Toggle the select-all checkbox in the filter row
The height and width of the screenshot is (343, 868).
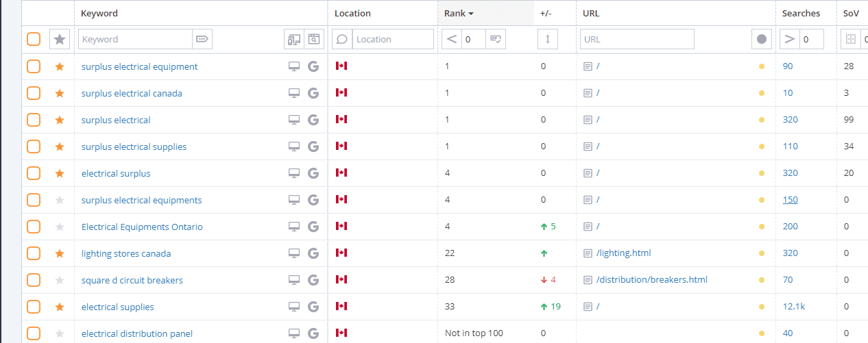[34, 39]
